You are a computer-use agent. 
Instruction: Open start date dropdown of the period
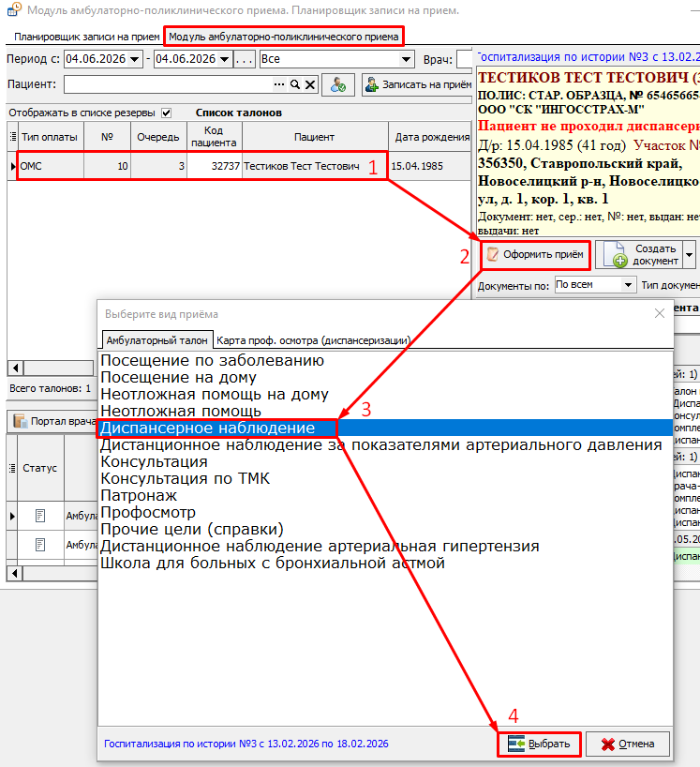135,59
